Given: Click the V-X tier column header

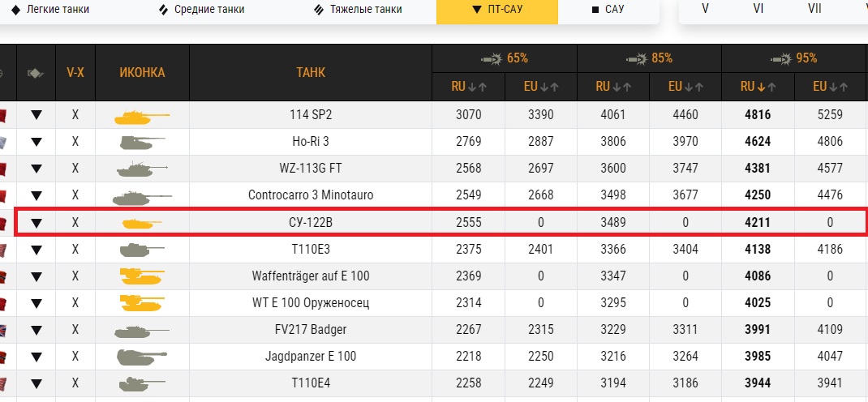Looking at the screenshot, I should (75, 72).
